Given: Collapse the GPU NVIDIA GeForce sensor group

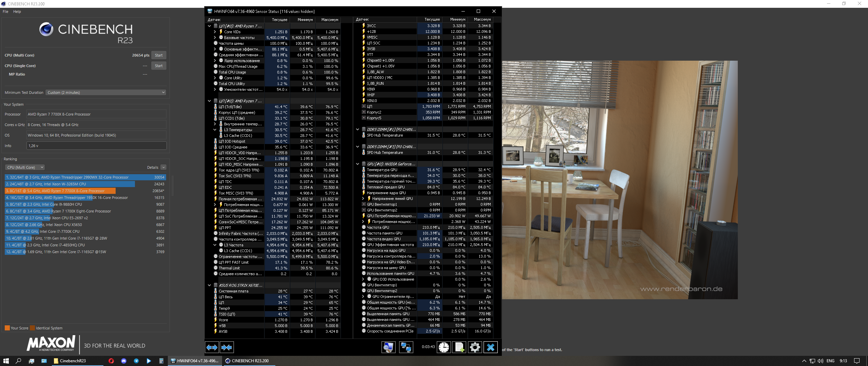Looking at the screenshot, I should click(x=357, y=164).
